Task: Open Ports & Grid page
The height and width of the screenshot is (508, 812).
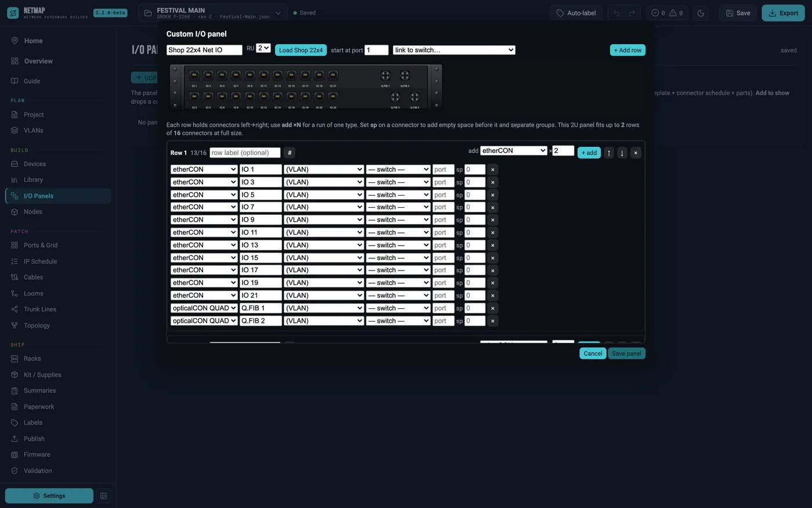Action: [58, 245]
